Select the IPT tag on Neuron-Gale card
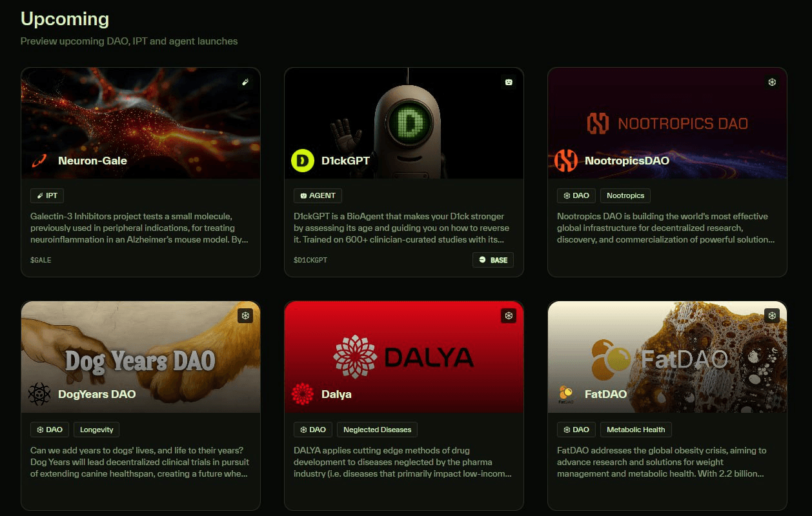This screenshot has width=812, height=516. (47, 195)
